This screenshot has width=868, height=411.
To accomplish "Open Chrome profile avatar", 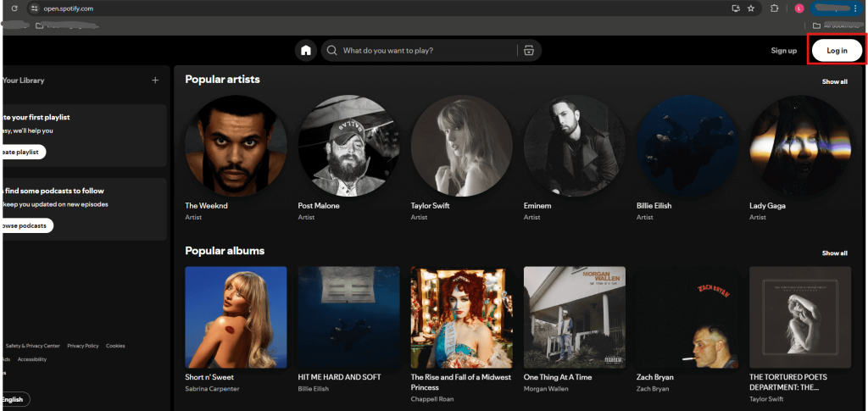I will 798,8.
